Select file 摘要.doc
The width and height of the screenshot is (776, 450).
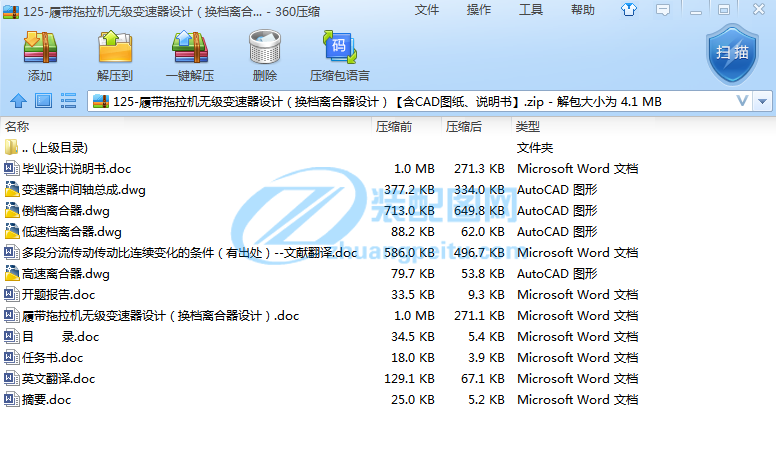tap(47, 400)
